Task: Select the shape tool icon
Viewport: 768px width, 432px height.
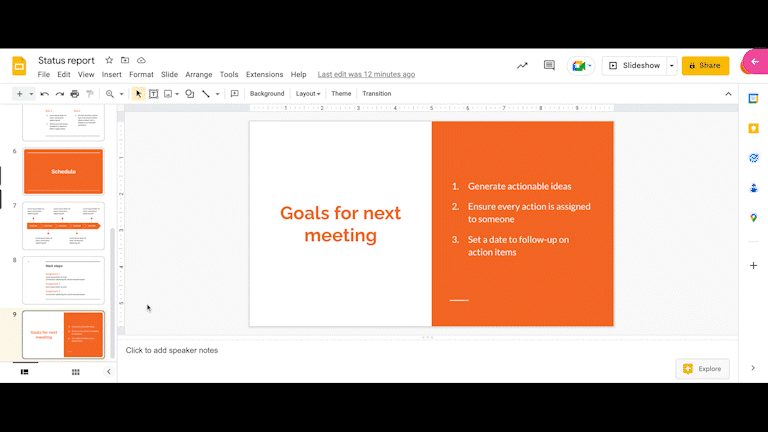Action: pos(190,94)
